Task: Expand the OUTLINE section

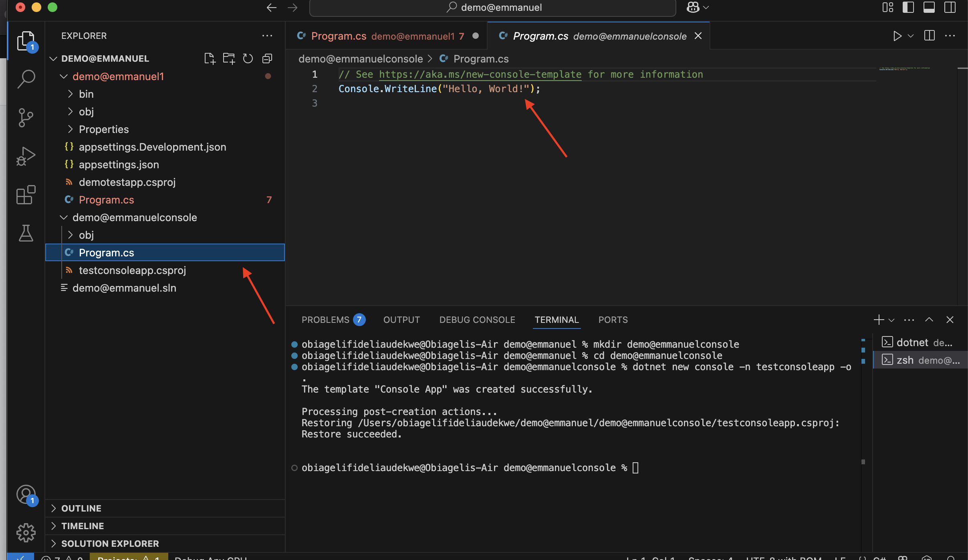Action: click(x=165, y=508)
